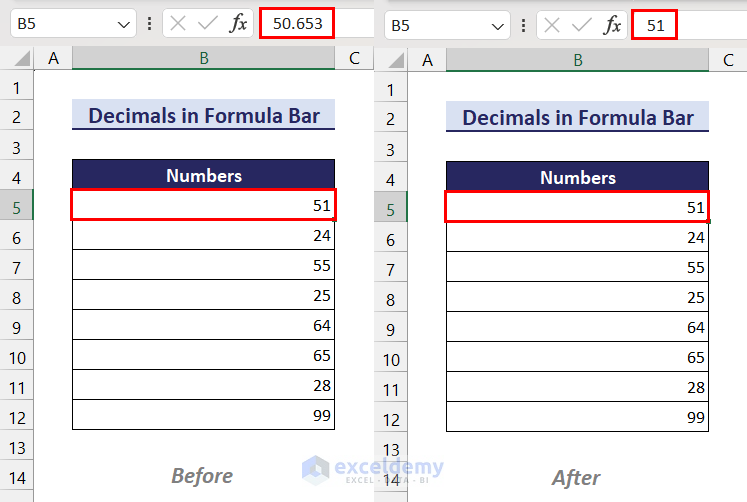This screenshot has width=747, height=502.
Task: Click formula bar showing 50.653
Action: coord(297,23)
